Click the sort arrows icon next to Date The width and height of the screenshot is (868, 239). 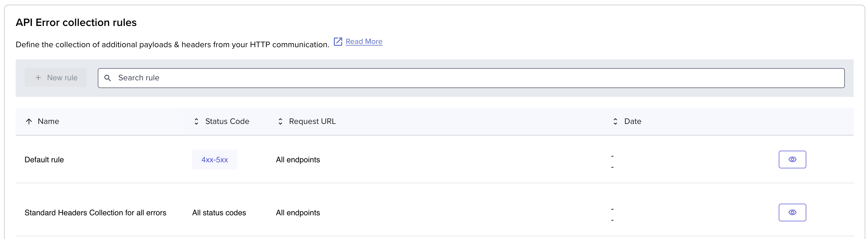(x=615, y=121)
